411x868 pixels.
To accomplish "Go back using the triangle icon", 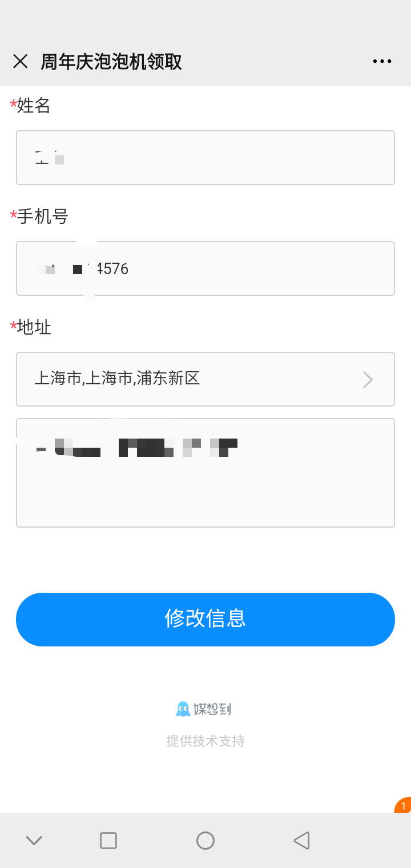I will click(x=301, y=841).
